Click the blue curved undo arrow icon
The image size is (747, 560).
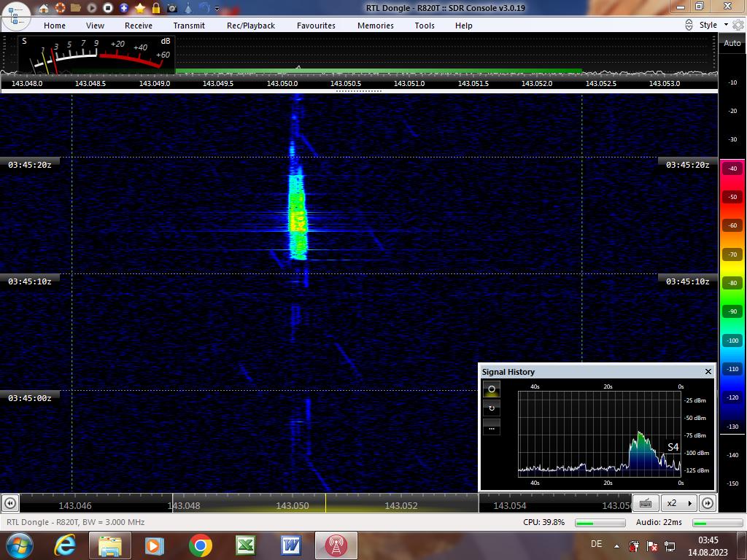[x=204, y=8]
